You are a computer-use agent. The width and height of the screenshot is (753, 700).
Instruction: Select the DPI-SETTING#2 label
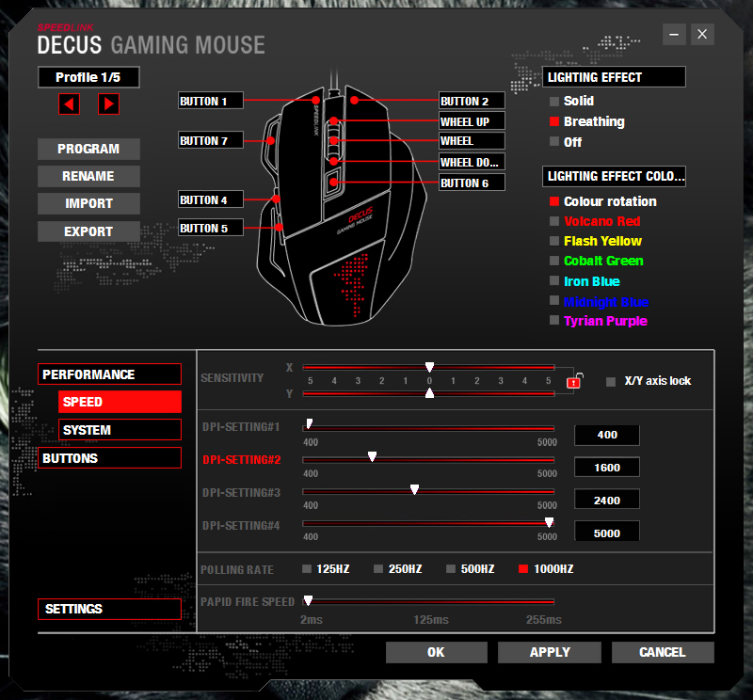[242, 459]
